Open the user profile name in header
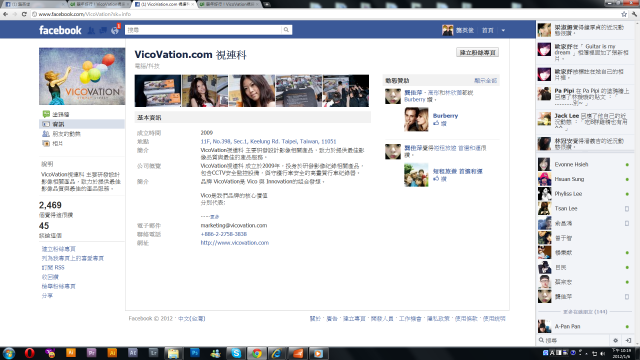640x360 pixels. point(465,30)
